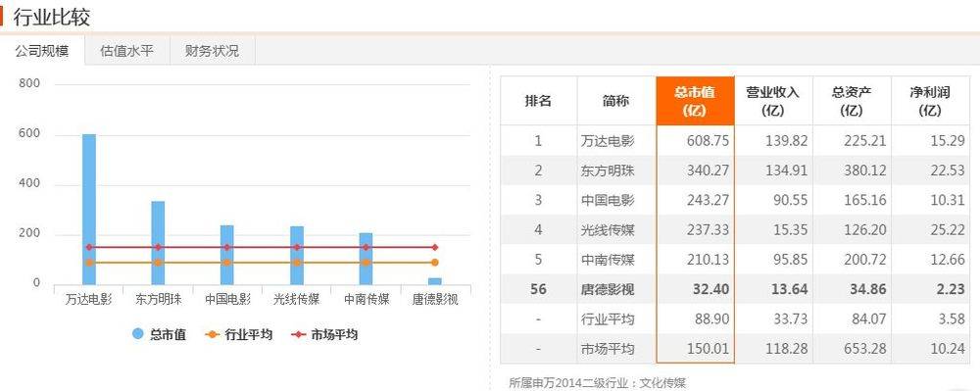Sort by 总资产(亿) column header
The width and height of the screenshot is (980, 391).
852,101
